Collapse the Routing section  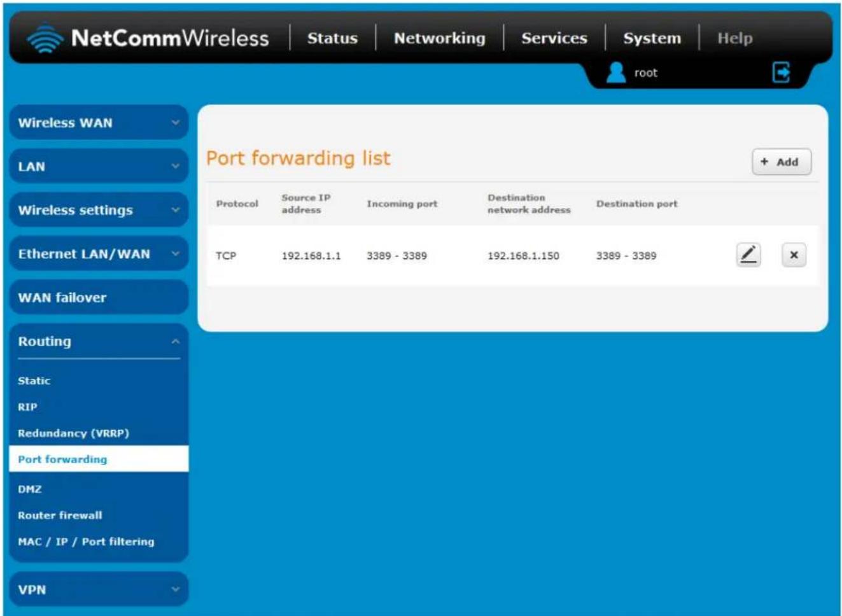click(99, 341)
